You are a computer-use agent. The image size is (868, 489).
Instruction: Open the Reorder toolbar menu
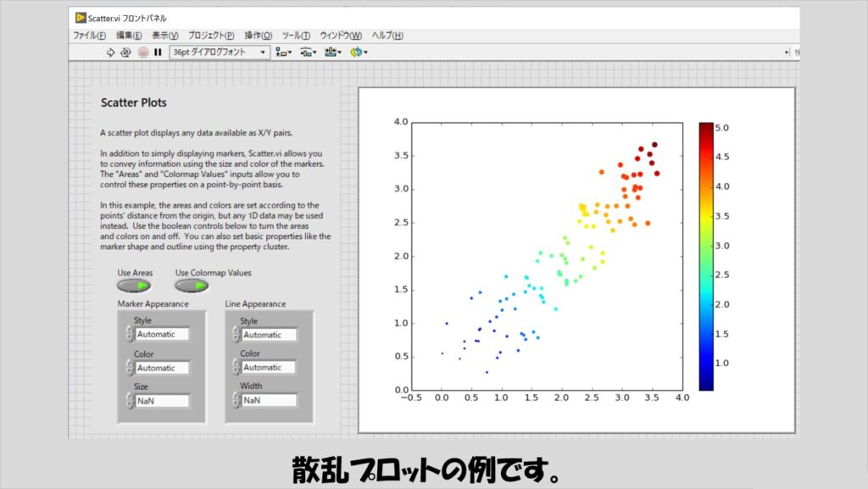coord(358,53)
